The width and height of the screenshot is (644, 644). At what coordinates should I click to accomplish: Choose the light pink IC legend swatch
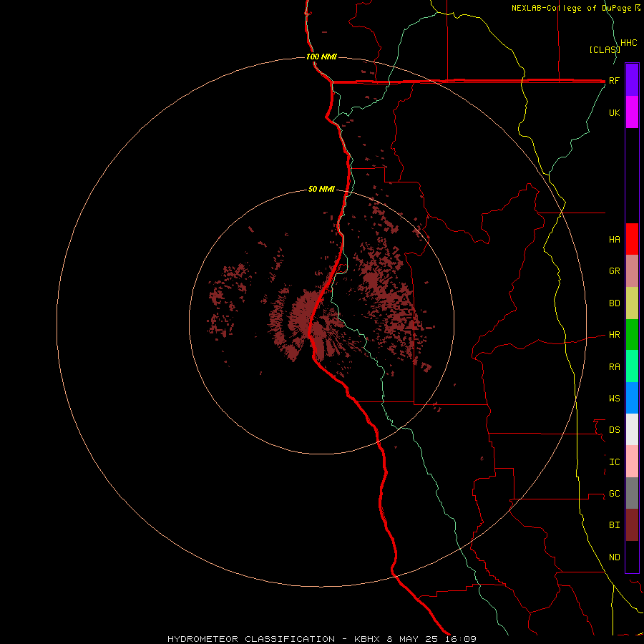tap(632, 462)
